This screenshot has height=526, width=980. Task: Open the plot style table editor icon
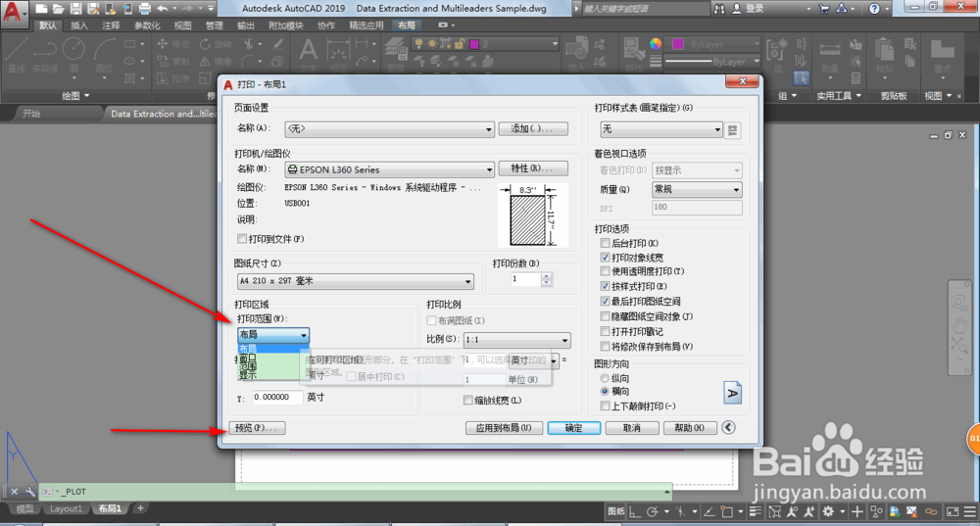(732, 130)
